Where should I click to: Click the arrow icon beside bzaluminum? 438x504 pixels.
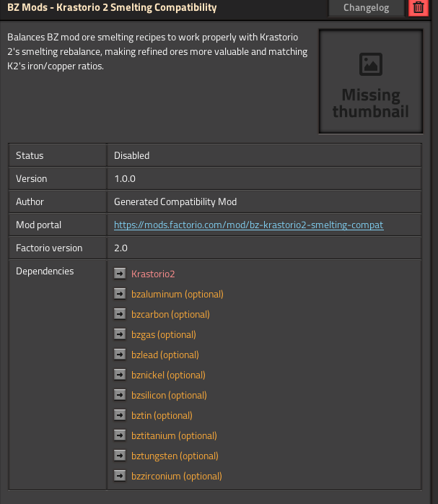120,294
